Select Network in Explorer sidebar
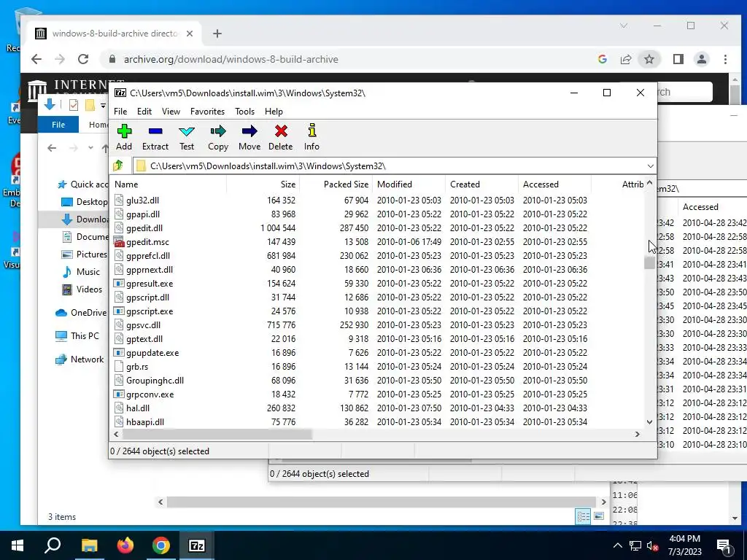 (x=80, y=359)
